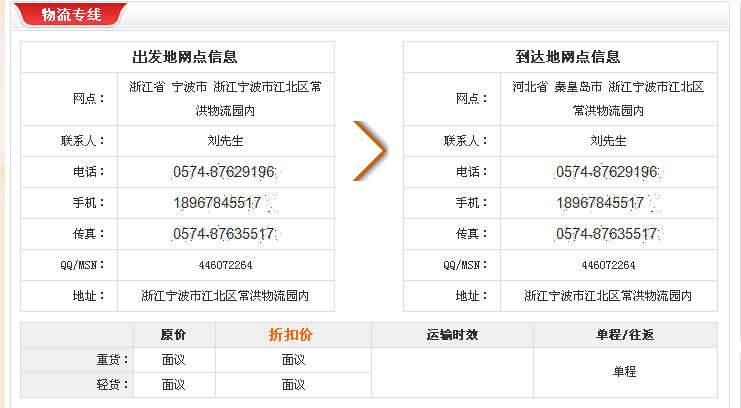The width and height of the screenshot is (741, 408).
Task: Click the red 物流专线 tab header
Action: [x=71, y=14]
